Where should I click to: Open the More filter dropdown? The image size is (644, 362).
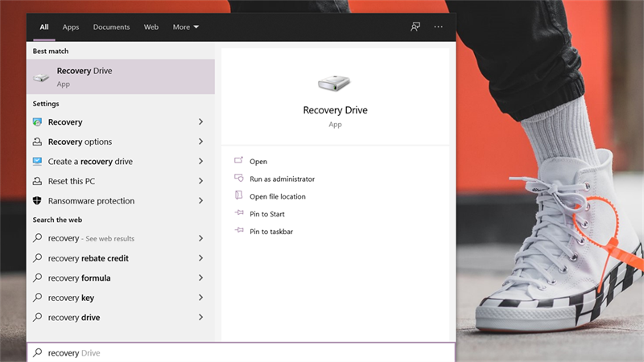[186, 27]
